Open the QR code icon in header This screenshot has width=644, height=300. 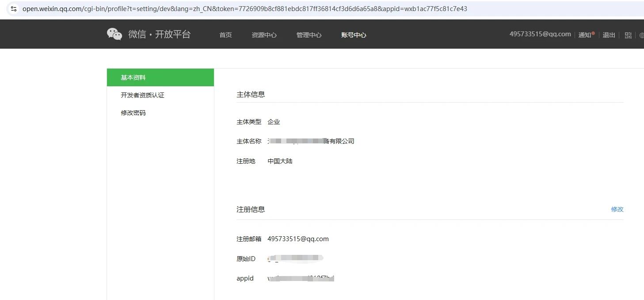coord(628,35)
